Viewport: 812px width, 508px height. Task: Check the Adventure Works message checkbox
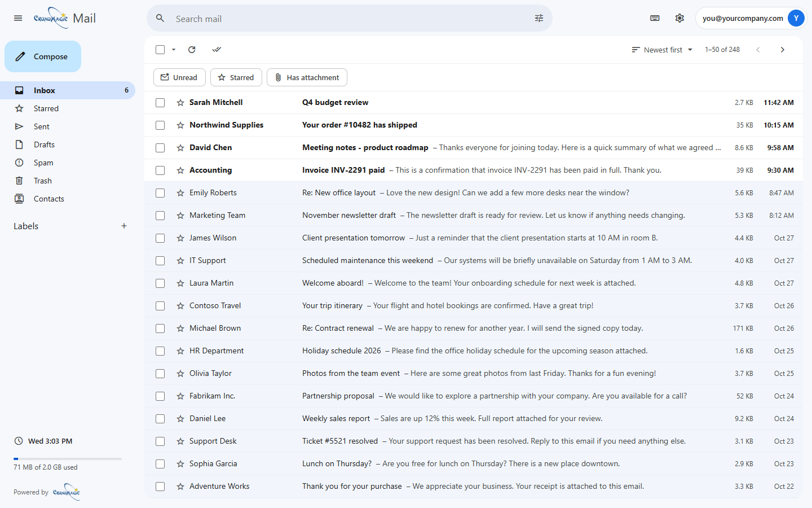tap(160, 487)
